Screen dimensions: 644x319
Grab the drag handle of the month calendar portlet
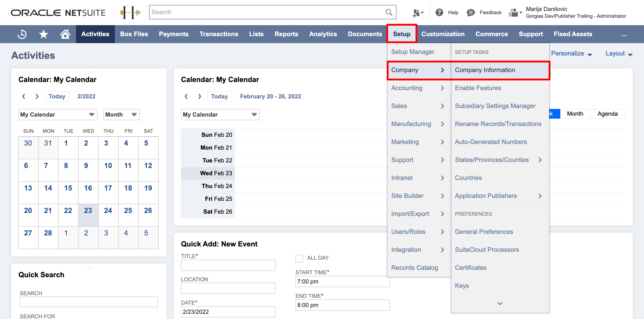click(89, 72)
